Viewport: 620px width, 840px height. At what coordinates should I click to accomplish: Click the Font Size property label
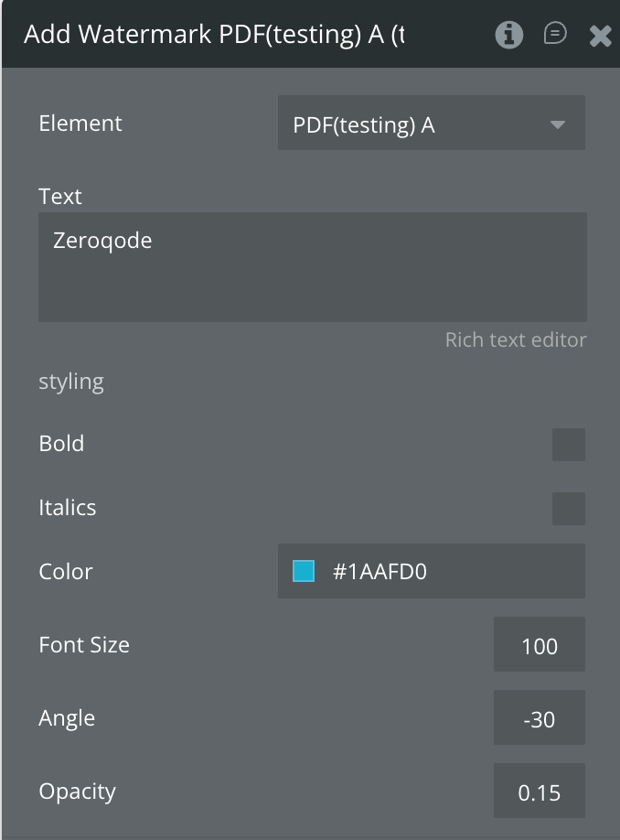click(84, 645)
